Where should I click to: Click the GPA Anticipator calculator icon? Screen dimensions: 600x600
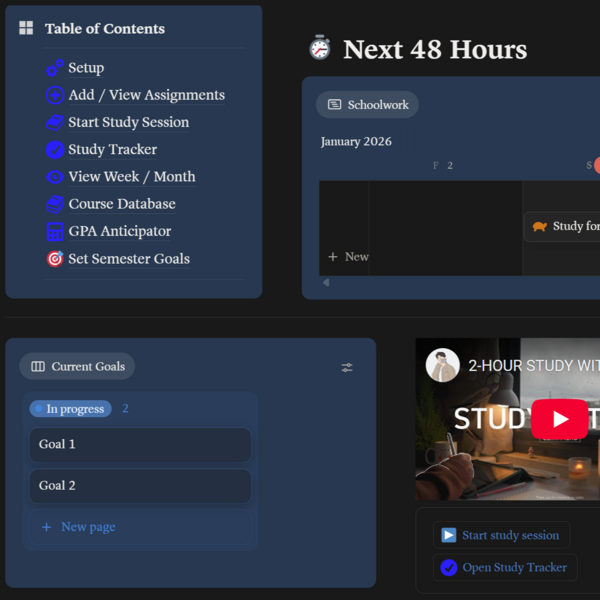55,232
